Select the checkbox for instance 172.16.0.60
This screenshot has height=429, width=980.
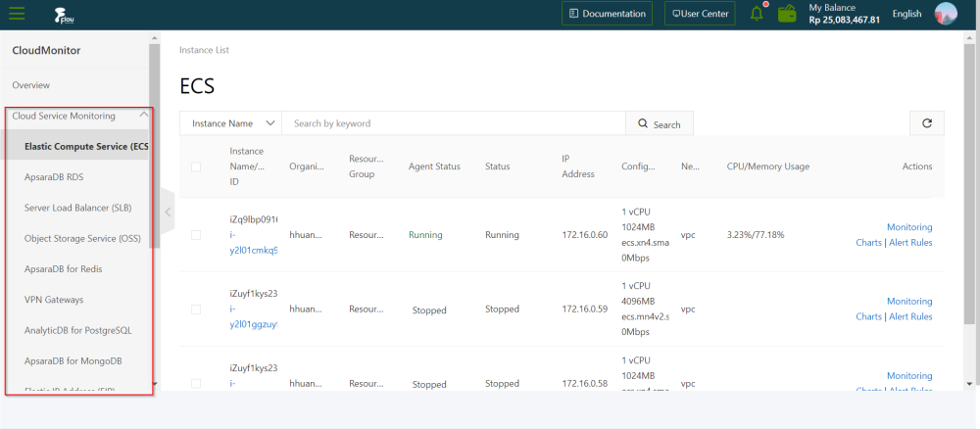196,235
